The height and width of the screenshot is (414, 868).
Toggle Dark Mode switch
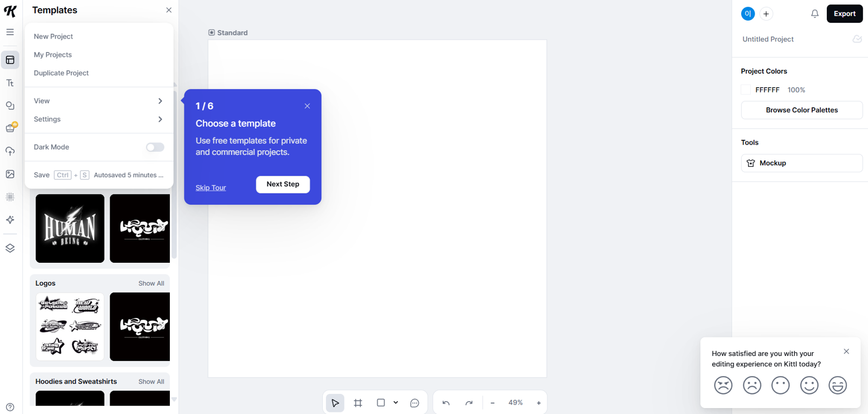(x=155, y=147)
